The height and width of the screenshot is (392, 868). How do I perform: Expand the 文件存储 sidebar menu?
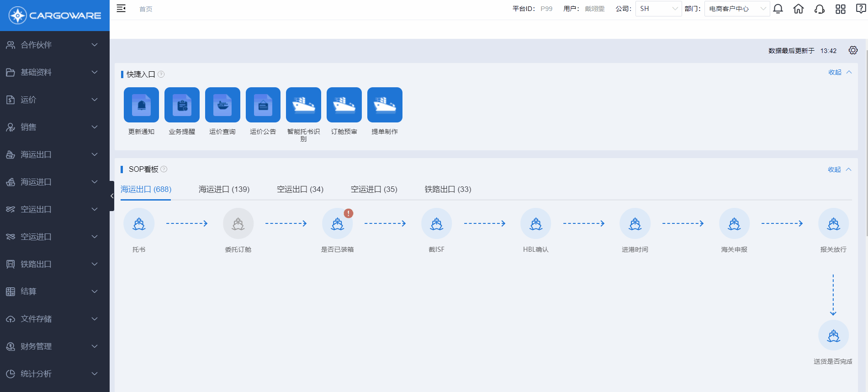pos(55,319)
